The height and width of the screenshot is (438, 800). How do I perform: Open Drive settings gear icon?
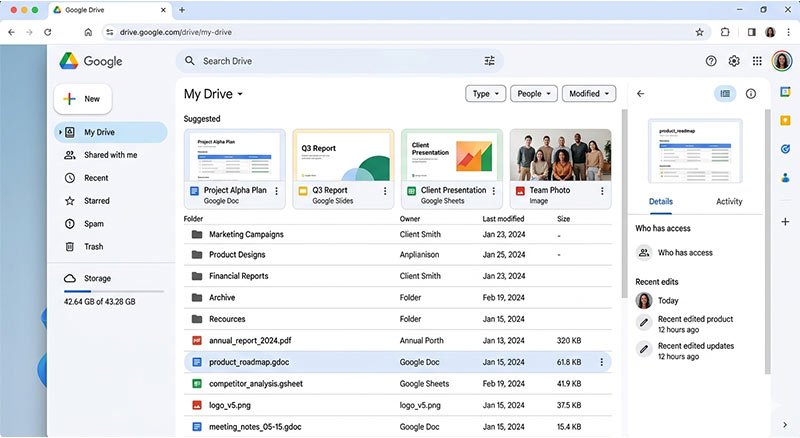coord(734,61)
